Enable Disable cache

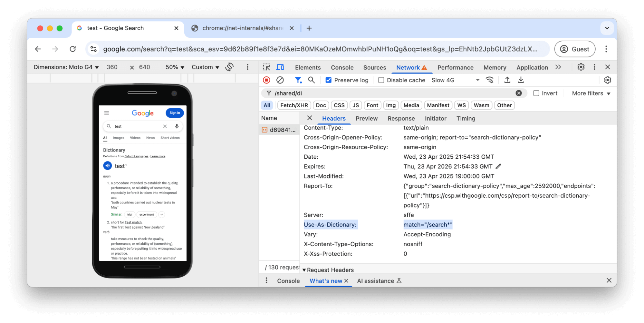tap(381, 80)
